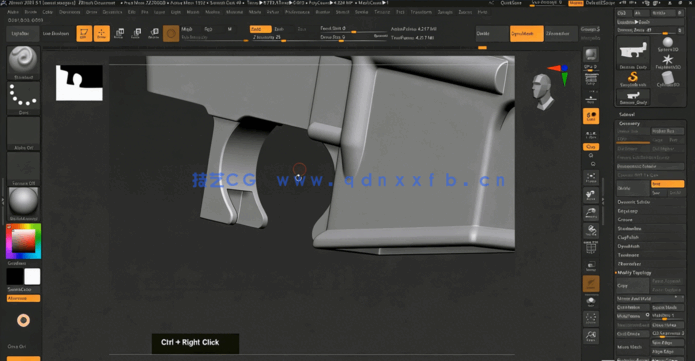
Task: Select the Rotate transform tool in top shelf
Action: coord(154,33)
